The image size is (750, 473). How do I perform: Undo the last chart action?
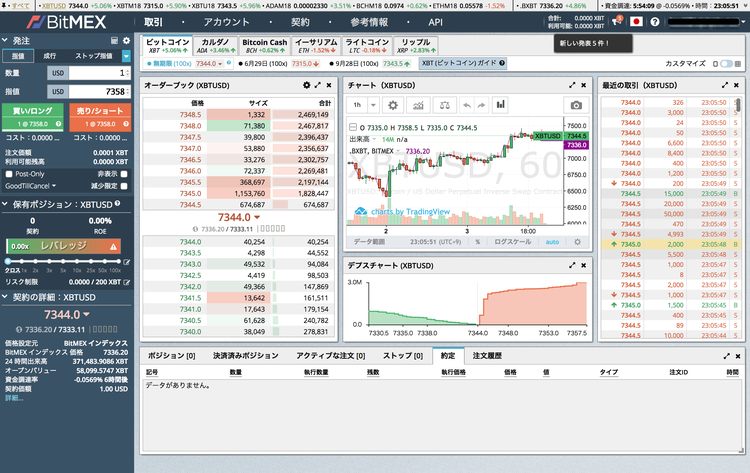[467, 105]
